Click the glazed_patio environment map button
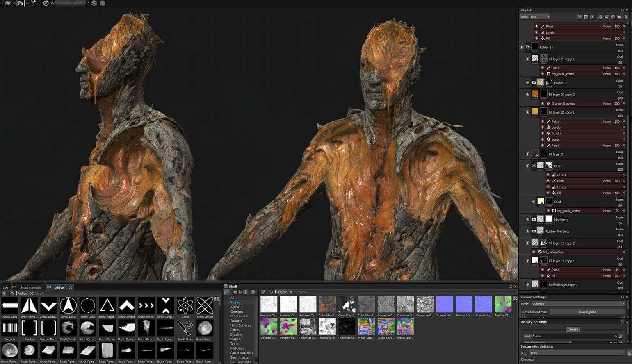This screenshot has width=632, height=364. point(587,312)
